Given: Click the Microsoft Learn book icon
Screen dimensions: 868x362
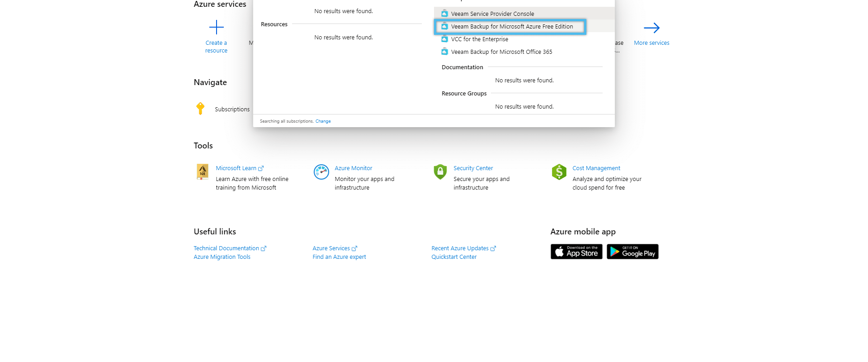Looking at the screenshot, I should pos(203,172).
